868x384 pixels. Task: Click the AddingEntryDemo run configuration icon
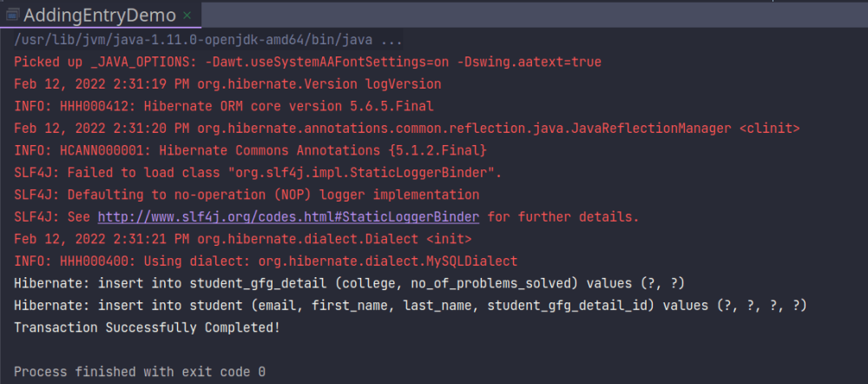tap(13, 16)
